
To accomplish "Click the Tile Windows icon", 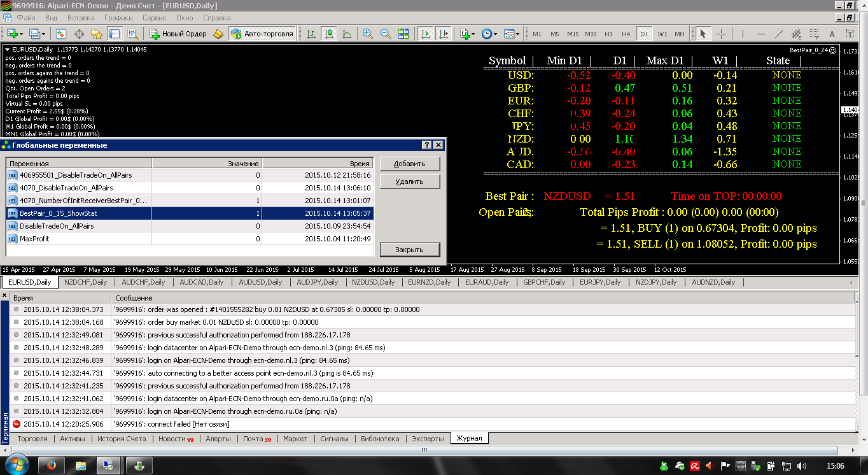I will tap(403, 34).
